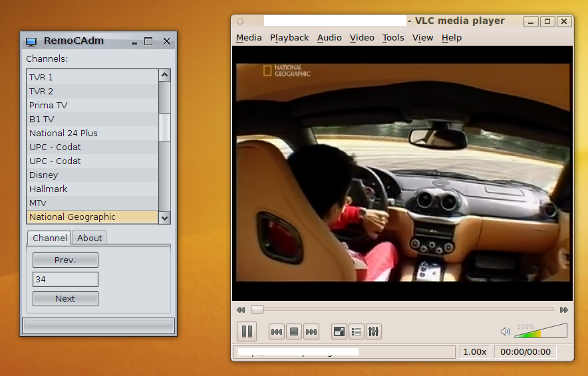Adjust the VLC volume slider
588x376 pixels.
541,331
